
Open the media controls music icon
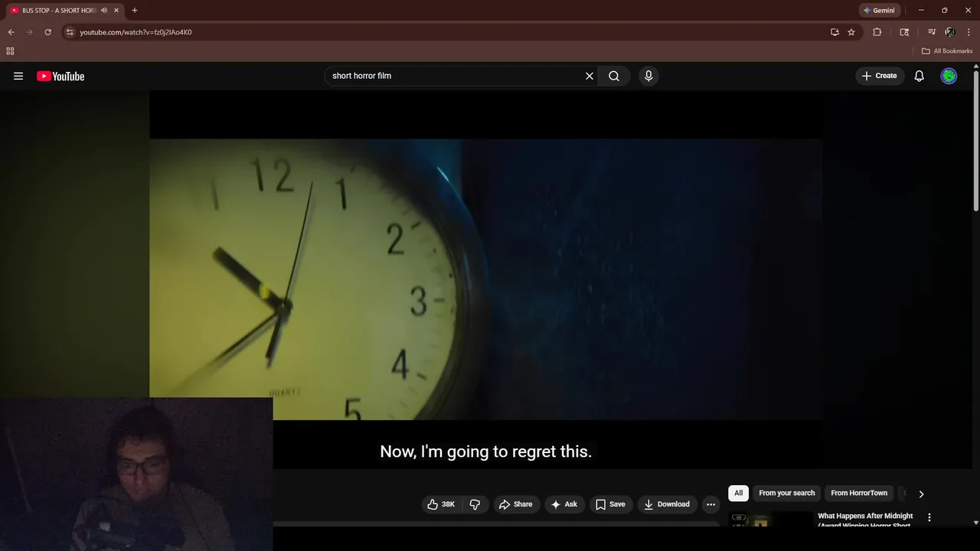point(932,32)
